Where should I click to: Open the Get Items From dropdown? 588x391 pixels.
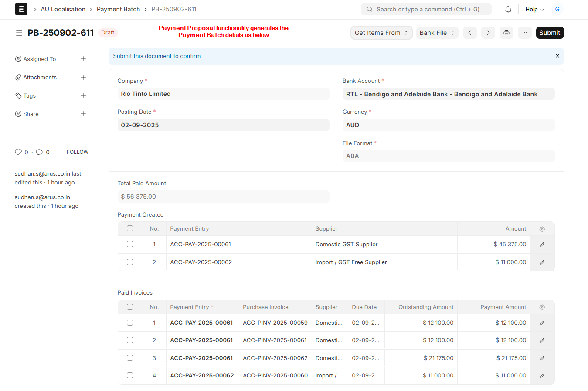click(381, 33)
